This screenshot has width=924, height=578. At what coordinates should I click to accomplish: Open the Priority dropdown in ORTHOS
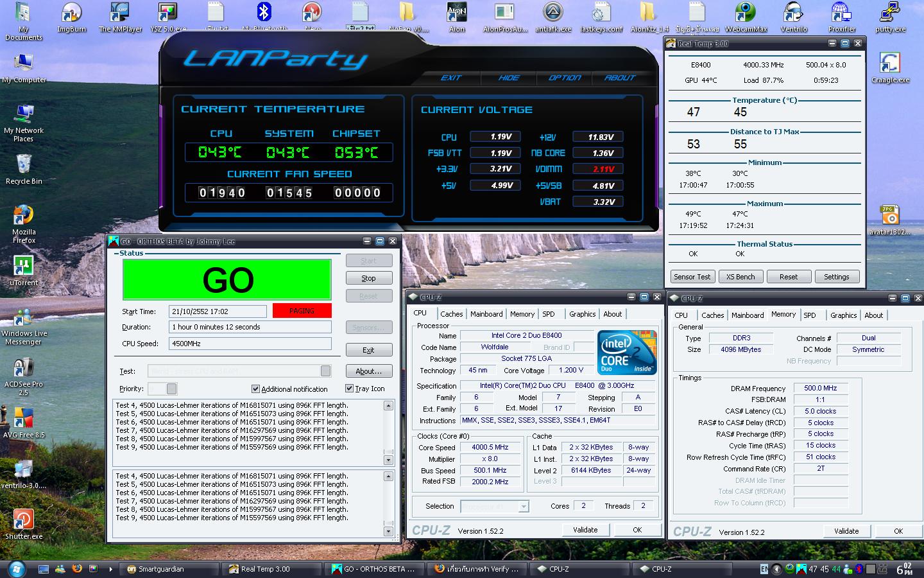pos(171,389)
